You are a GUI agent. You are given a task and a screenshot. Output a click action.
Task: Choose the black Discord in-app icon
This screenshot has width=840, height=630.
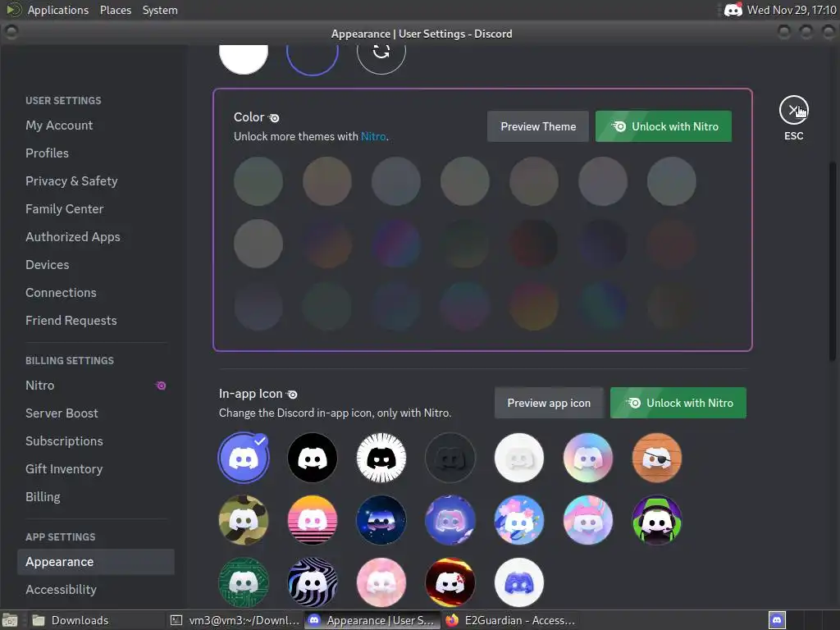pos(313,458)
